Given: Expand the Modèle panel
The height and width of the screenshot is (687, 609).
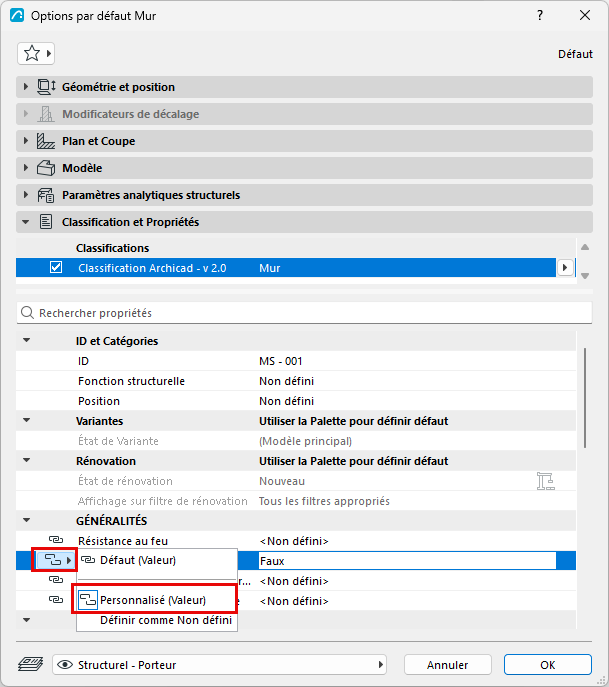Looking at the screenshot, I should click(x=25, y=168).
